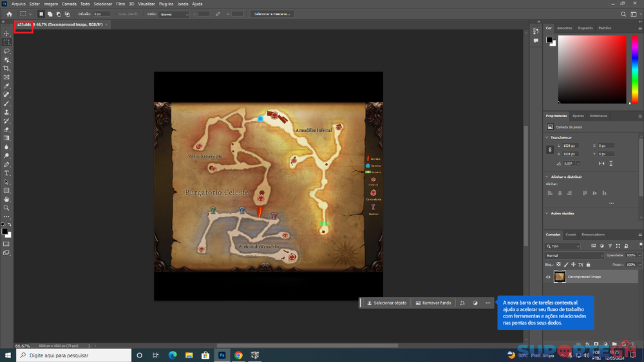Screen dimensions: 644x362
Task: Select the Lasso tool
Action: 6,51
